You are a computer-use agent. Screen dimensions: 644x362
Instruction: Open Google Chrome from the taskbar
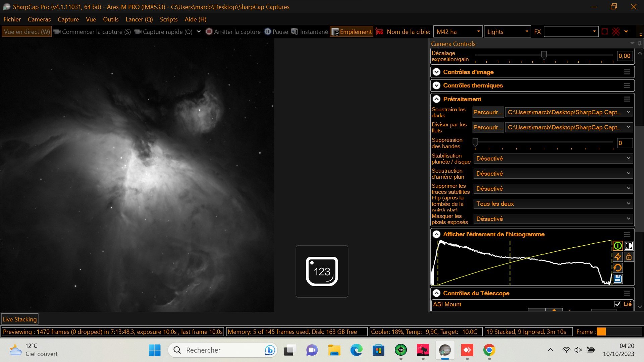tap(489, 350)
